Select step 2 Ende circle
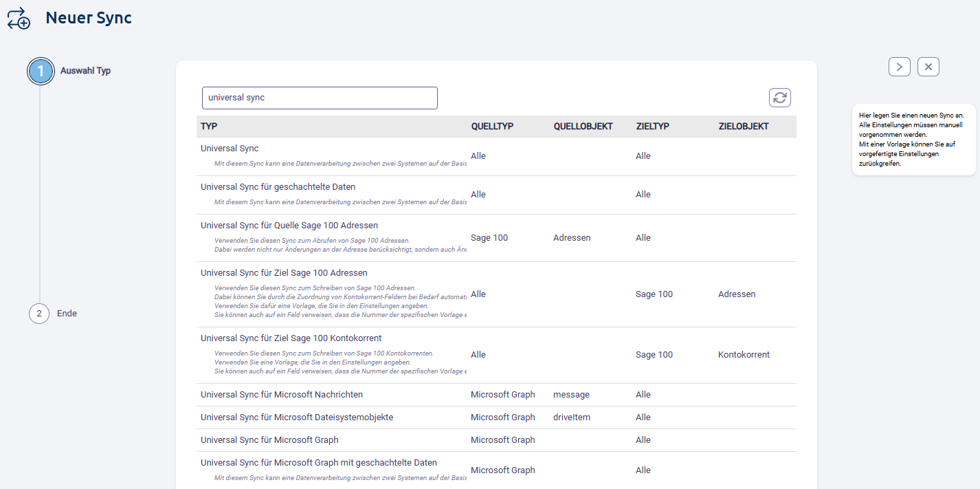Image resolution: width=980 pixels, height=489 pixels. point(39,314)
